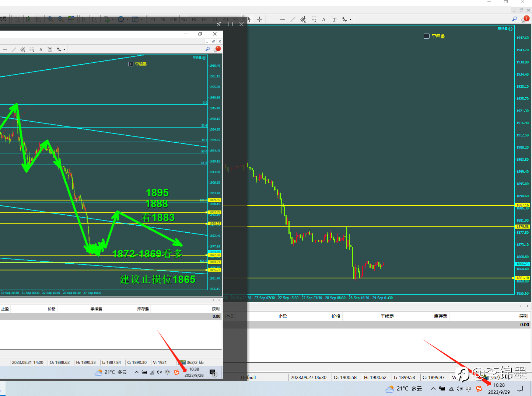Screen dimensions: 532x396
Task: Zoom in on the main chart
Action: (x=50, y=19)
